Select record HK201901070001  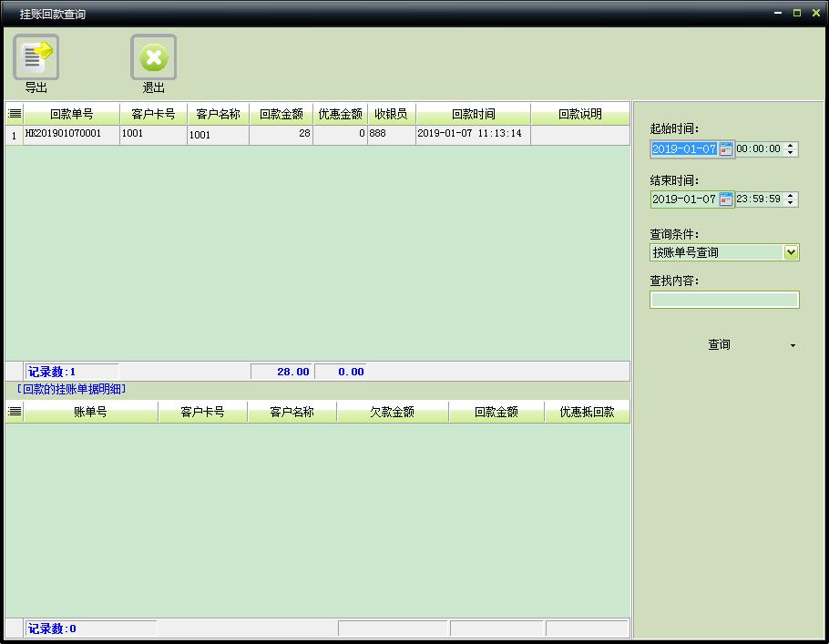tap(71, 134)
